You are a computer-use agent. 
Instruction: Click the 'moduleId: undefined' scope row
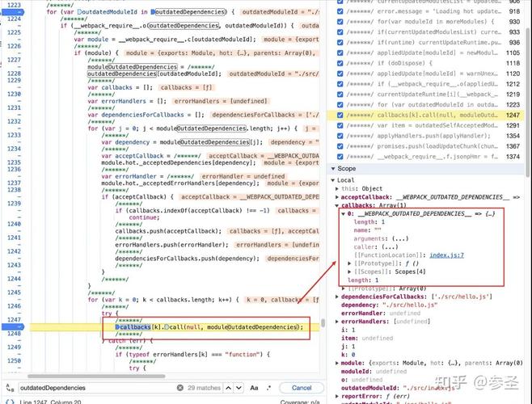click(374, 371)
